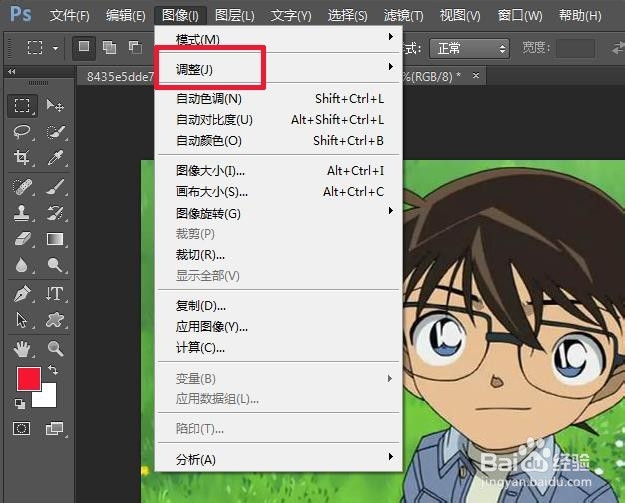Open the 文字(Y) menu

point(291,16)
